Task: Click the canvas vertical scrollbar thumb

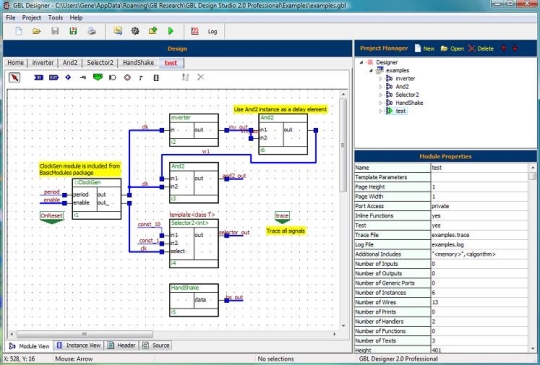Action: coord(343,145)
